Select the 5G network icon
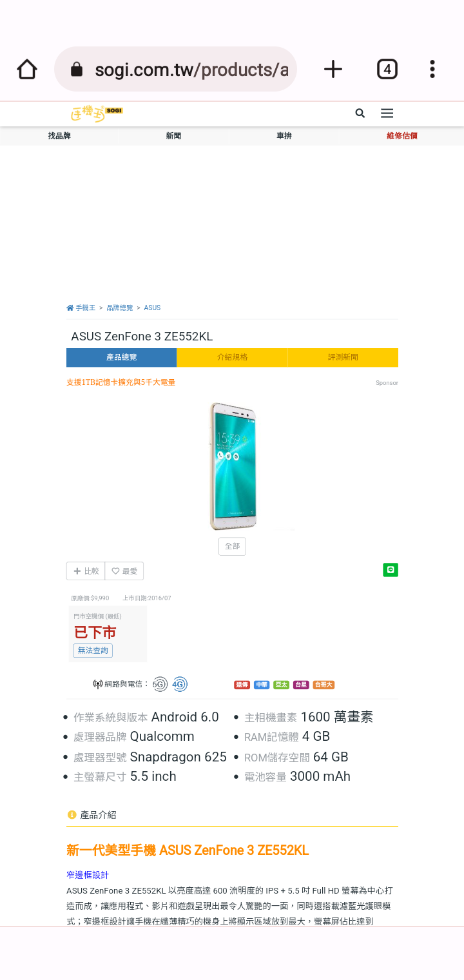Viewport: 464px width, 980px height. tap(160, 685)
